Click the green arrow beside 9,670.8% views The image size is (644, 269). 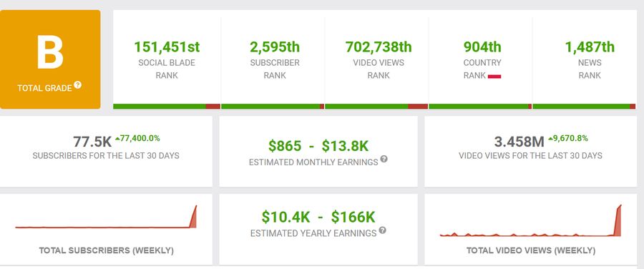[550, 139]
